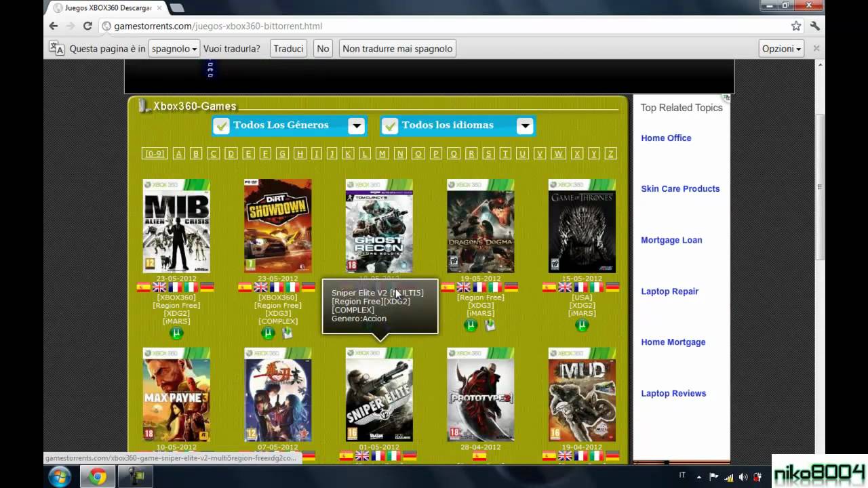Click the UK flag under Dirt Showdown
Screen dimensions: 868x488
coord(261,287)
